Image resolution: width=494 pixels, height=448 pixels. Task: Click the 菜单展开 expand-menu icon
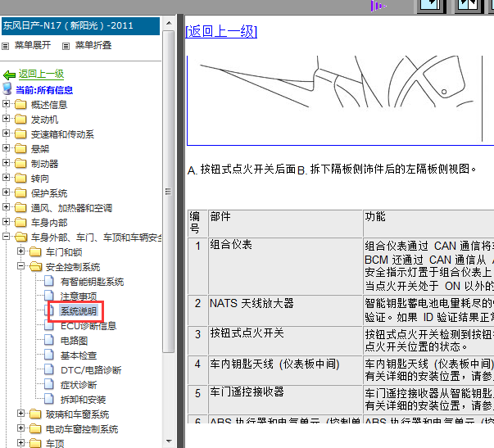pos(6,47)
